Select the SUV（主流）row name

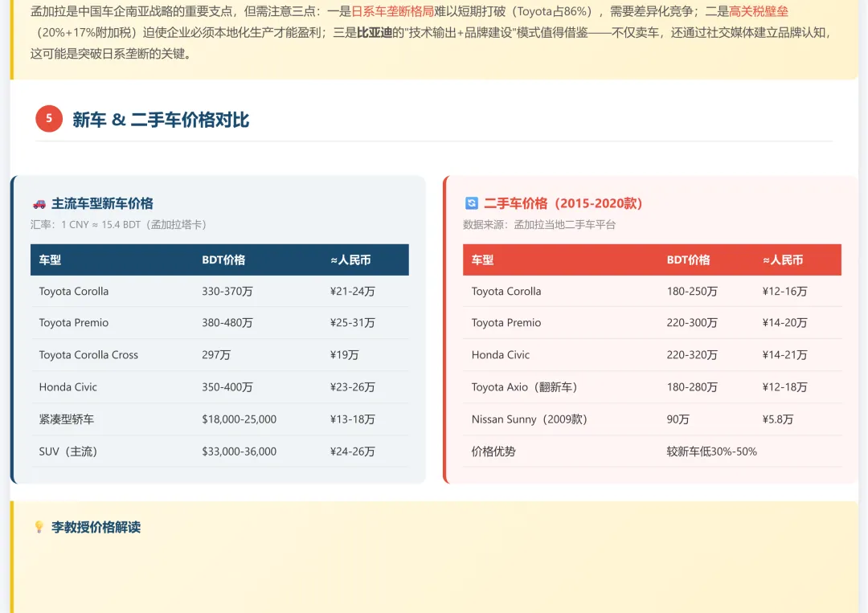point(68,452)
